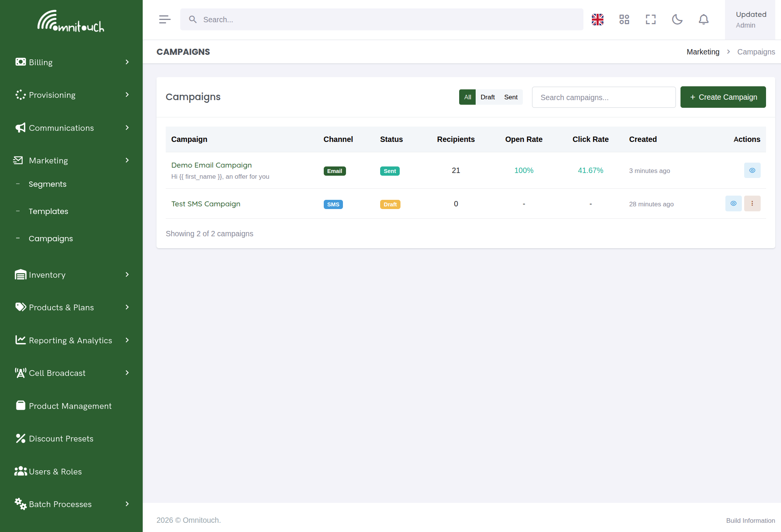Screen dimensions: 781x532
Task: Open the Campaigns submenu item
Action: (51, 239)
